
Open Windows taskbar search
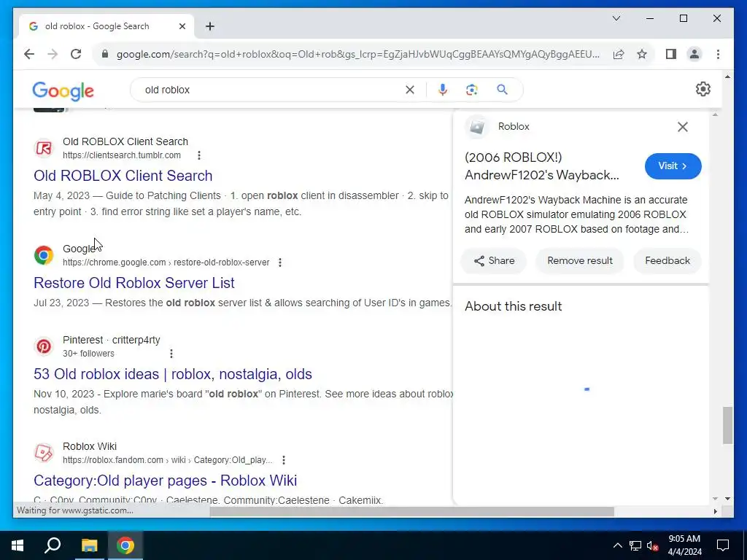click(53, 545)
